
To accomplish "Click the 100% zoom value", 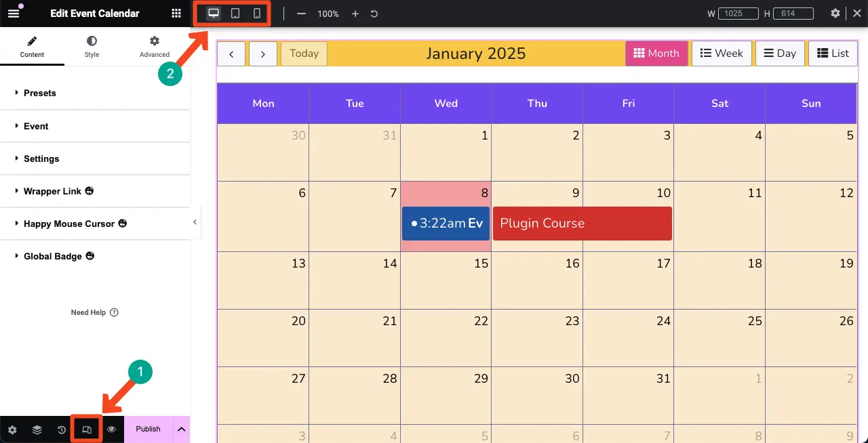I will pyautogui.click(x=328, y=14).
